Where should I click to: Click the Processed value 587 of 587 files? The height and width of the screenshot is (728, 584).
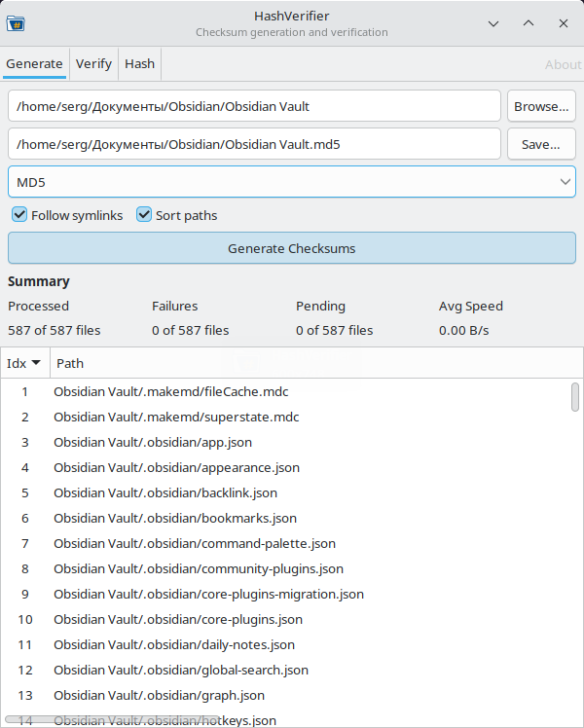pyautogui.click(x=55, y=330)
